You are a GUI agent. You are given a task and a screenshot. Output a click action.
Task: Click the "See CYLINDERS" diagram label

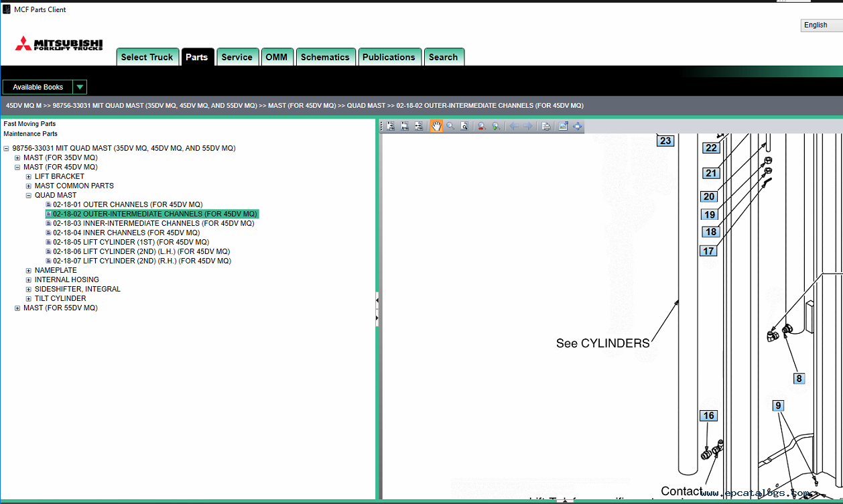point(603,343)
